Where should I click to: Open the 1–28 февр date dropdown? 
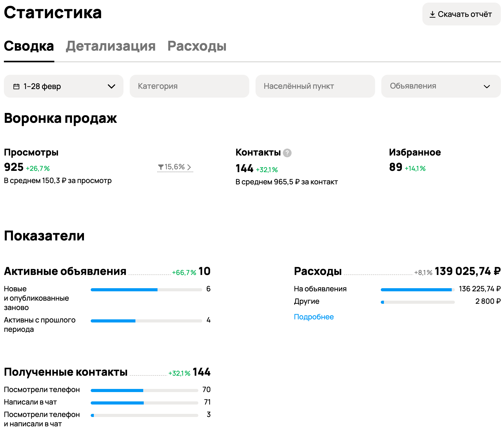click(63, 86)
